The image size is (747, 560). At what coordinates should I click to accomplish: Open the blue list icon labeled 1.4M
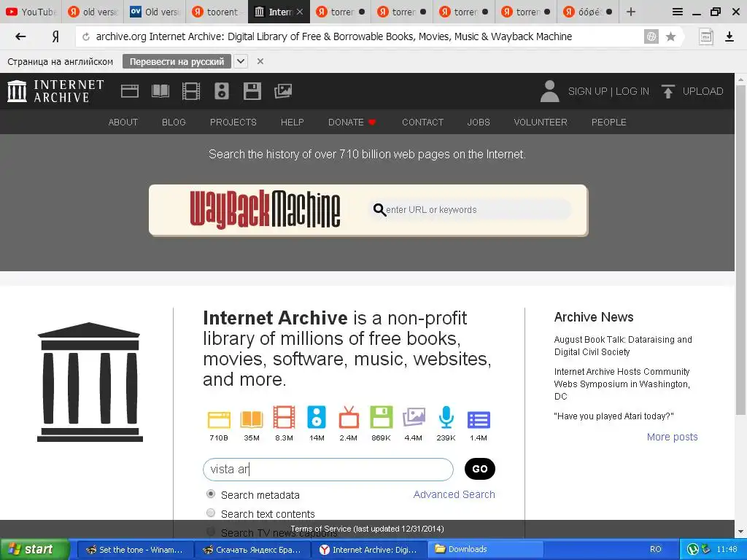479,419
